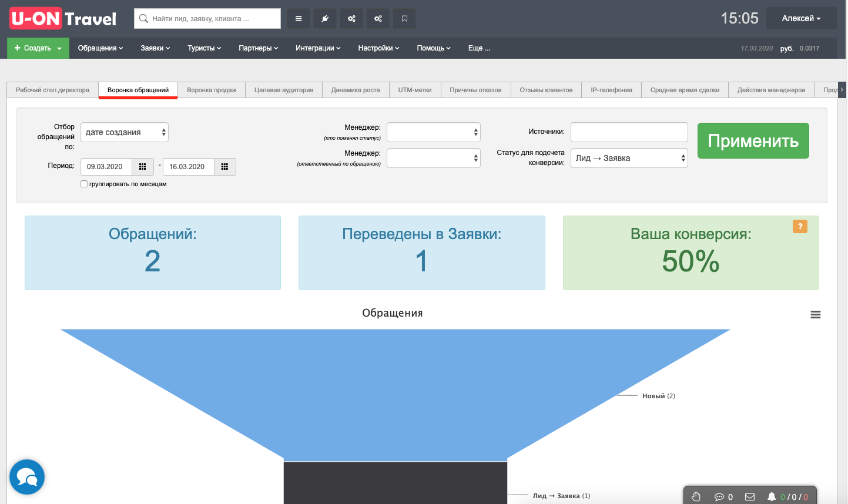This screenshot has width=848, height=504.
Task: Open the Алексей user menu dropdown
Action: [x=801, y=19]
